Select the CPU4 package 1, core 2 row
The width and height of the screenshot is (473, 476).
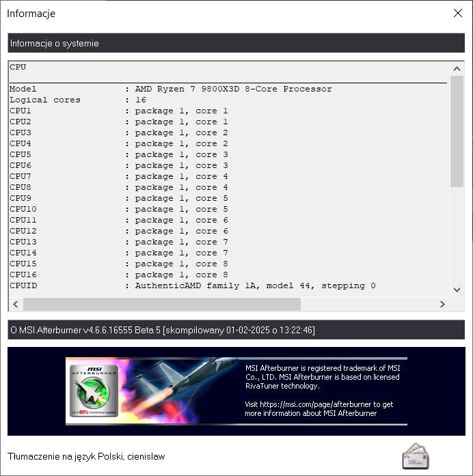click(118, 143)
